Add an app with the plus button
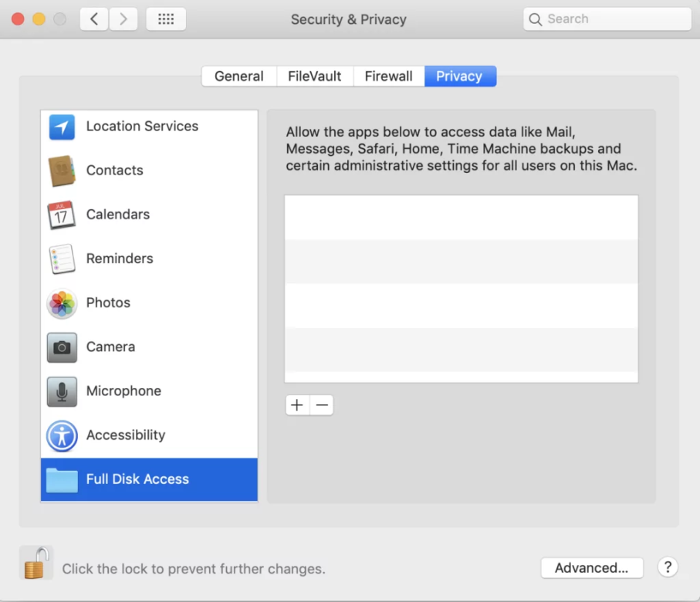This screenshot has width=700, height=602. click(297, 405)
